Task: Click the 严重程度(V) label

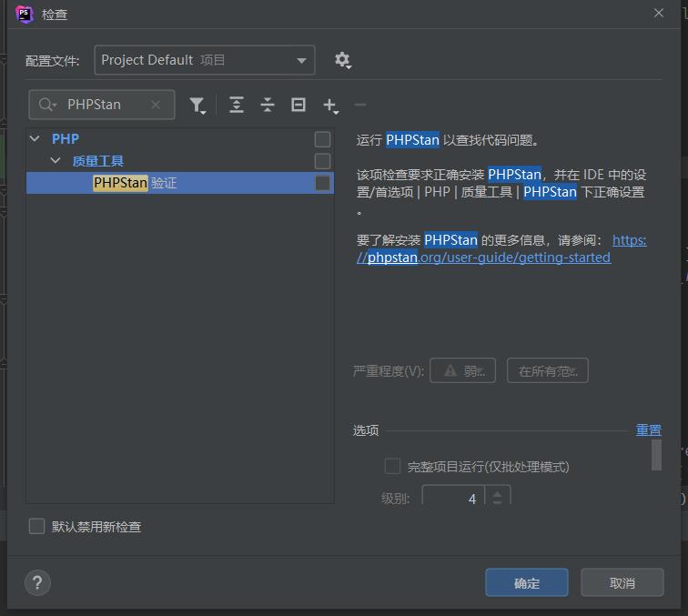Action: pos(389,371)
